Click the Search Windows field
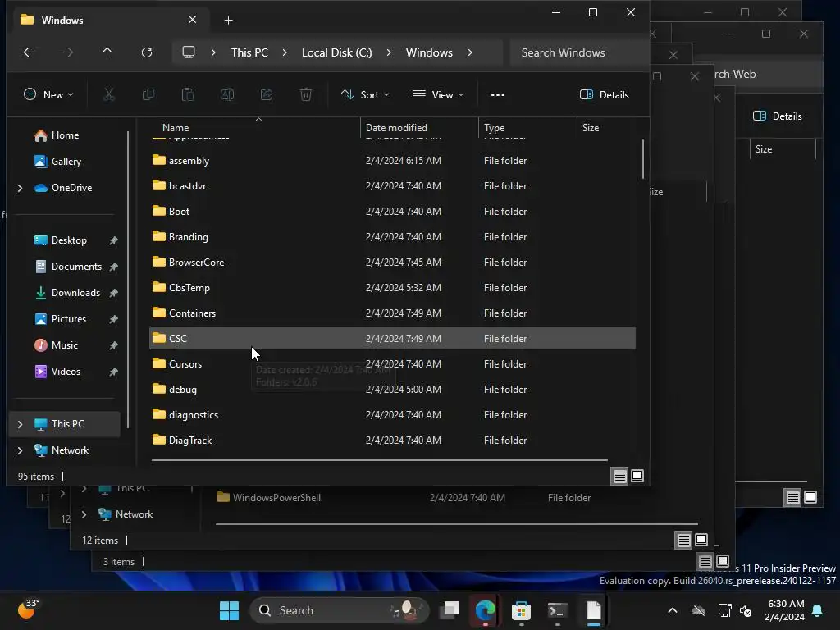This screenshot has width=840, height=630. (x=579, y=52)
